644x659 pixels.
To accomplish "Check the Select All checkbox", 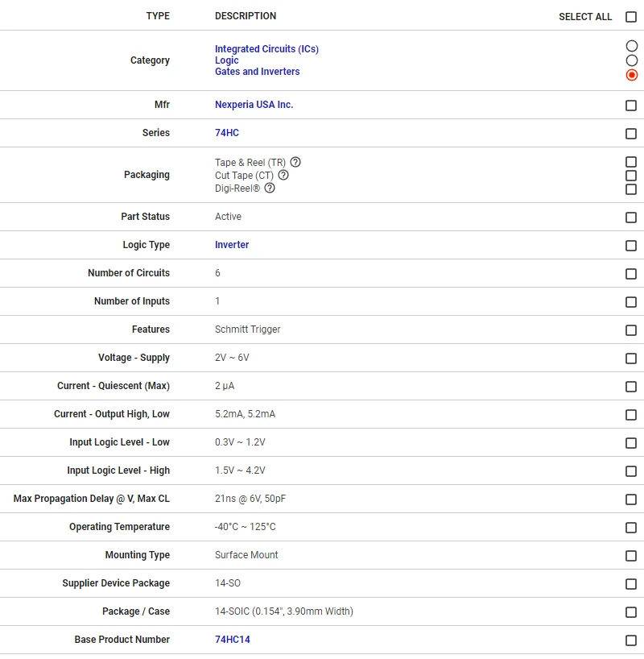I will tap(631, 17).
